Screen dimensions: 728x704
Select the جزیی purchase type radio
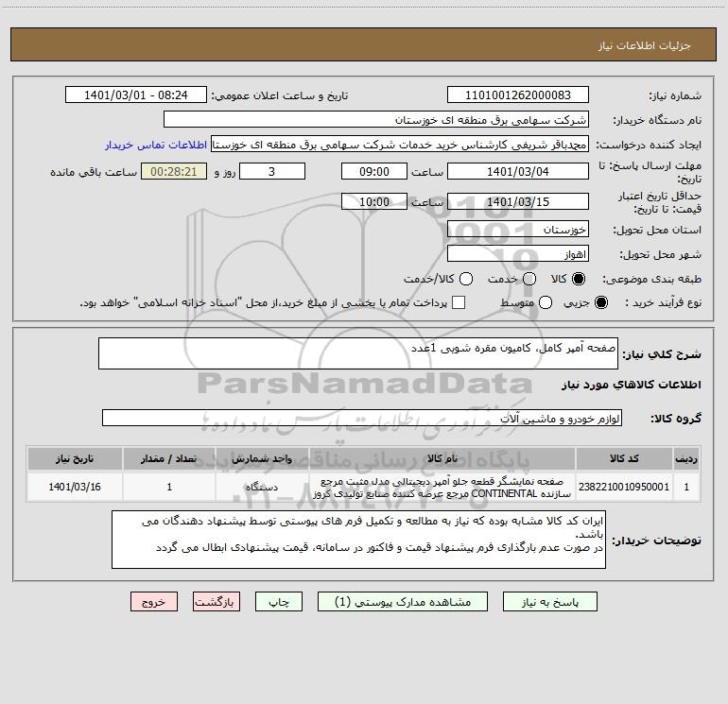point(600,302)
